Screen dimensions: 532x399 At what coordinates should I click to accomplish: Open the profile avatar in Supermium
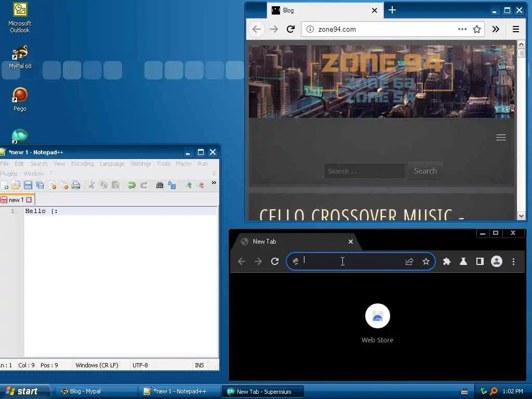point(496,261)
